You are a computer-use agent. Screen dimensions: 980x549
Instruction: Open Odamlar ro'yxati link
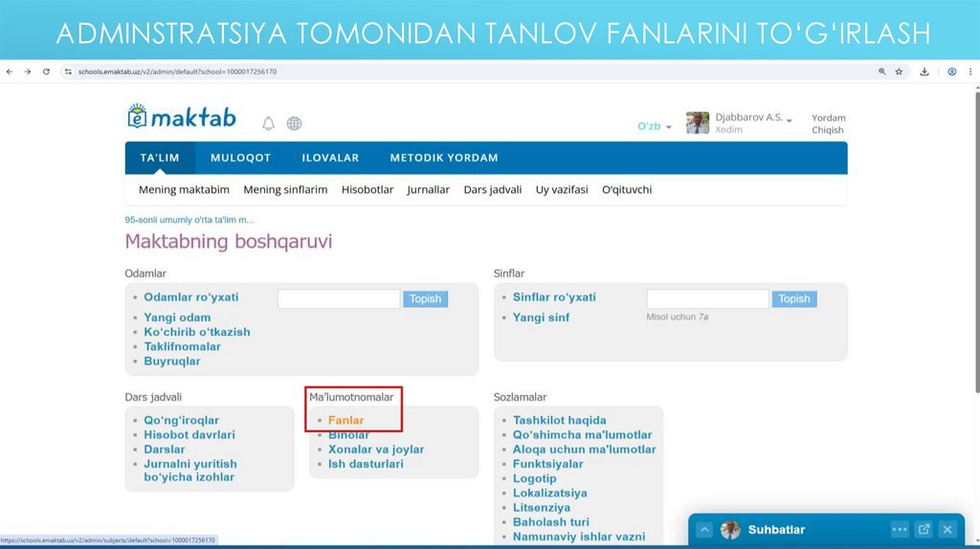[191, 297]
